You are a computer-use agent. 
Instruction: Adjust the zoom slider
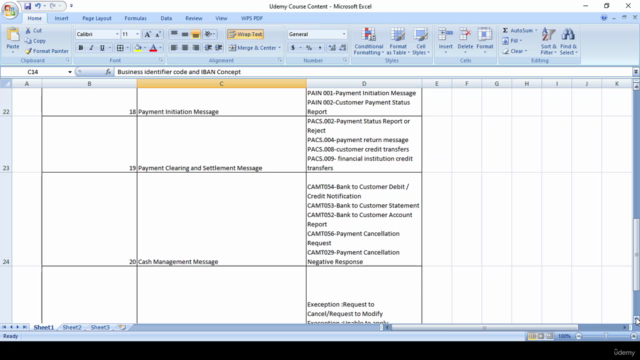click(x=606, y=336)
